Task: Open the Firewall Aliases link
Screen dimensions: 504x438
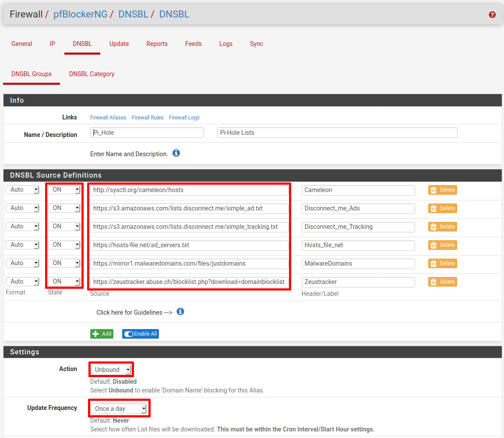Action: [x=108, y=118]
